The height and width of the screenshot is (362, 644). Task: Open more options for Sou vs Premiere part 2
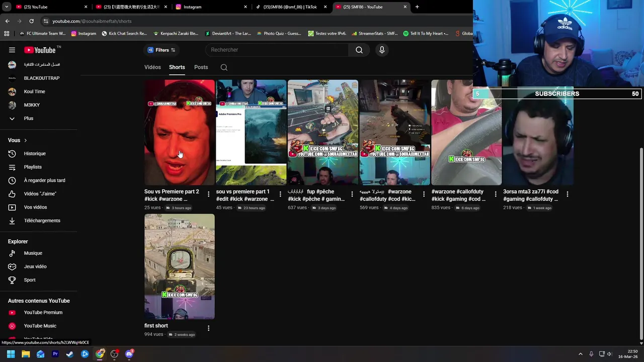point(209,194)
